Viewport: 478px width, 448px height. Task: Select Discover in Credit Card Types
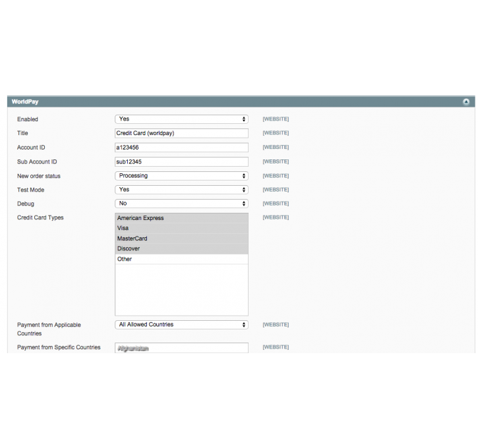tap(182, 248)
